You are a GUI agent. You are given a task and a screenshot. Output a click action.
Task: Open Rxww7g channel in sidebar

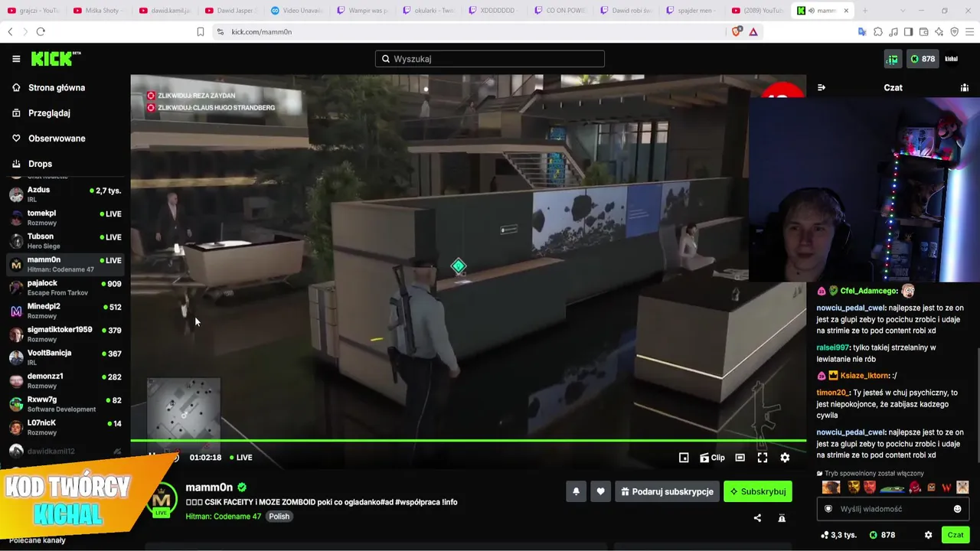65,404
